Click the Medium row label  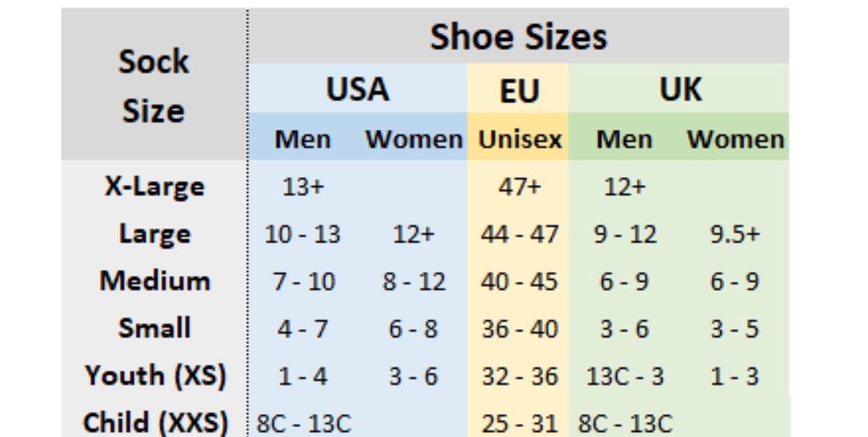tap(155, 281)
